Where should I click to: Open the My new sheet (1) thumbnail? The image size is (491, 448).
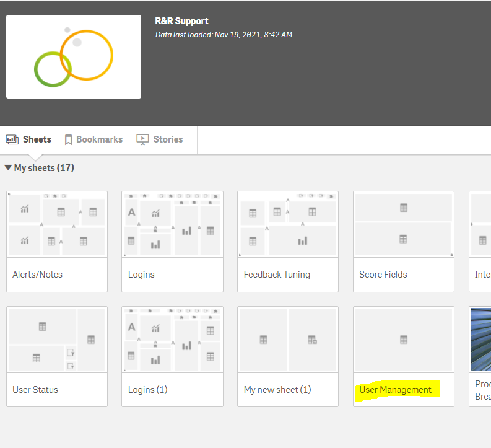coord(288,340)
